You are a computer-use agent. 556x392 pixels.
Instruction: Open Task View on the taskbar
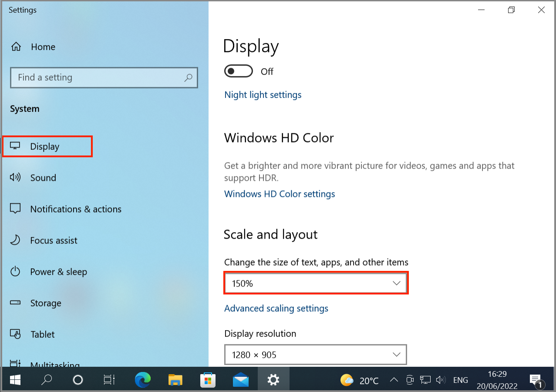point(109,380)
